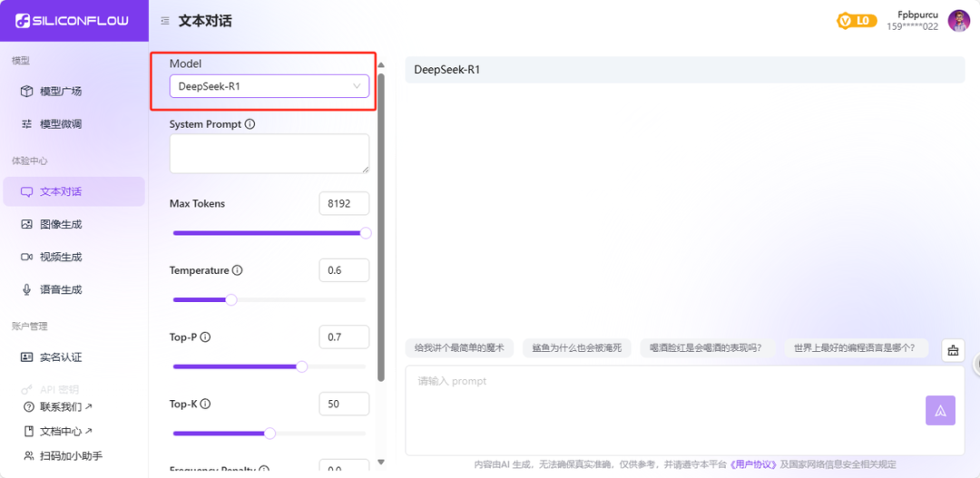The width and height of the screenshot is (980, 478).
Task: Click the picture icon beside 图像生成
Action: 26,224
